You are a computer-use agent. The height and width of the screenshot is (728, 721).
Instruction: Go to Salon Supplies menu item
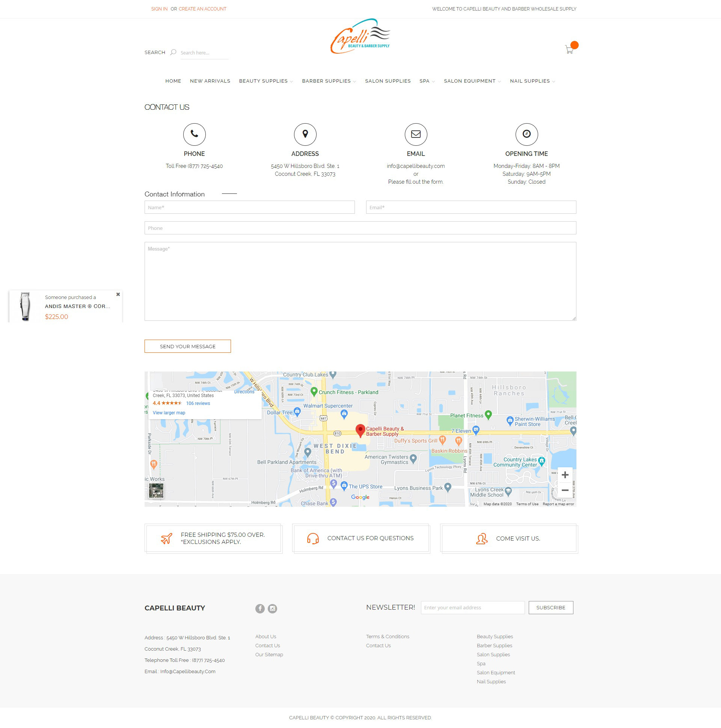[388, 81]
